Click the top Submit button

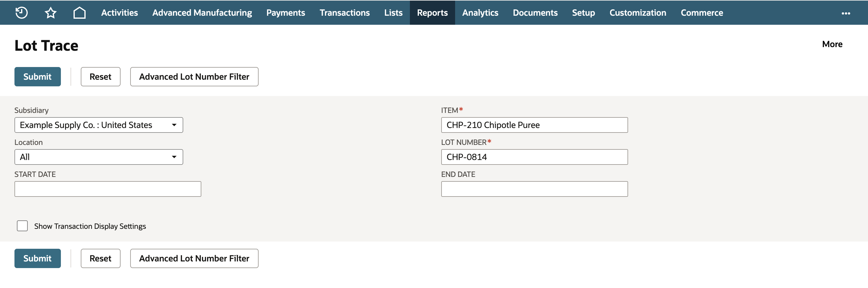pos(37,77)
